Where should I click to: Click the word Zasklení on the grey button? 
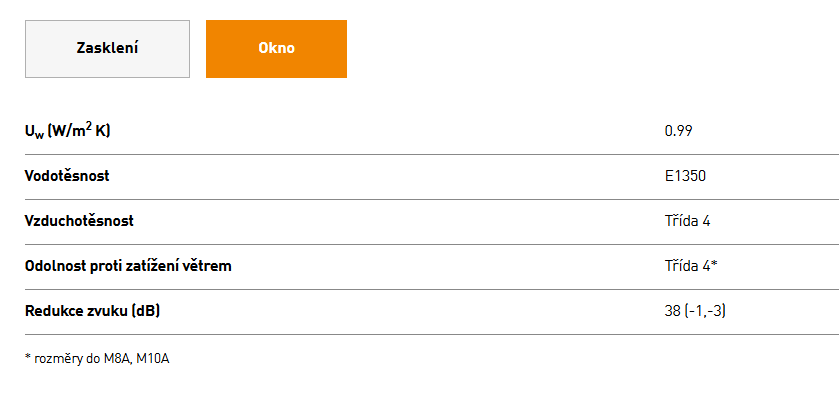point(108,48)
